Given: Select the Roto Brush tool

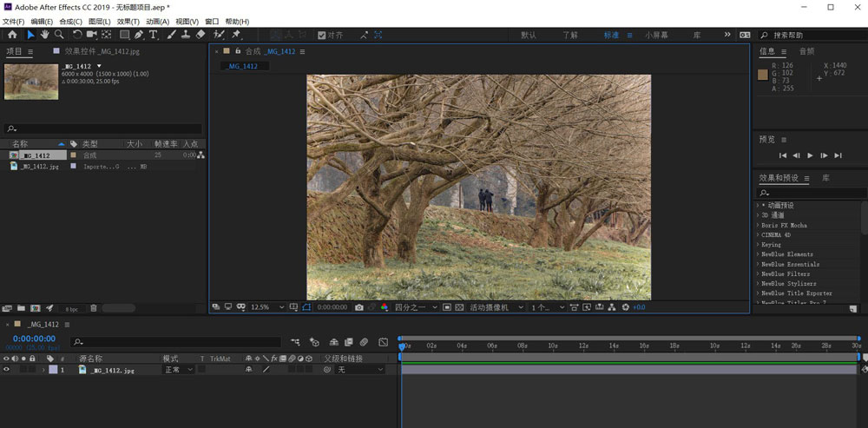Looking at the screenshot, I should (219, 35).
